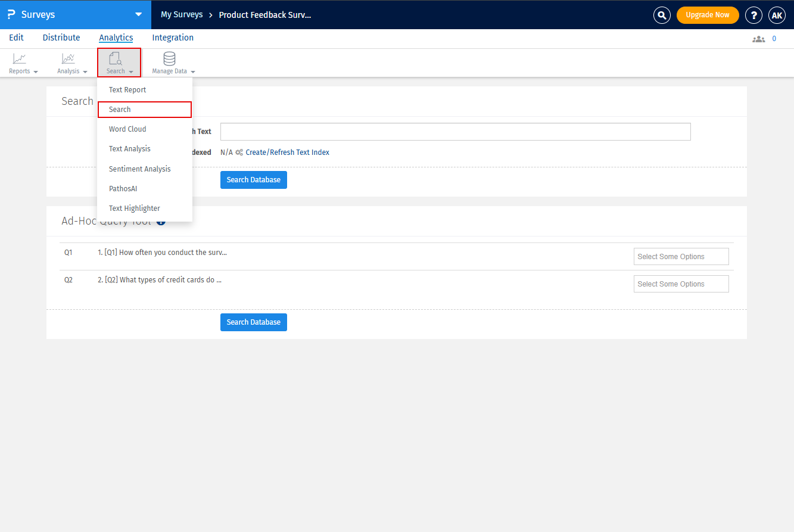Open the help question mark icon

[x=753, y=15]
